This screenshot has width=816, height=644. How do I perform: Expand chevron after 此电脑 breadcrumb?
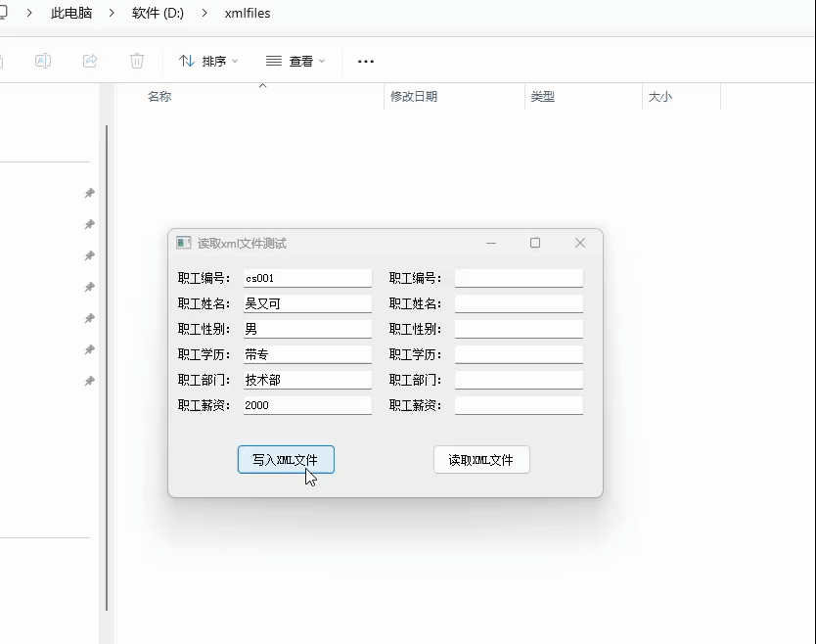[x=112, y=13]
